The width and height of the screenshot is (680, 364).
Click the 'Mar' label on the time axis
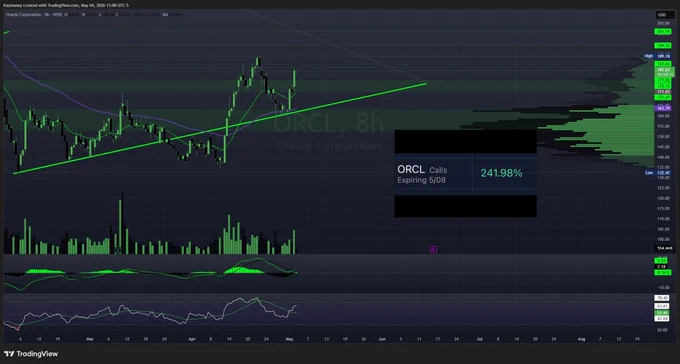coord(90,339)
